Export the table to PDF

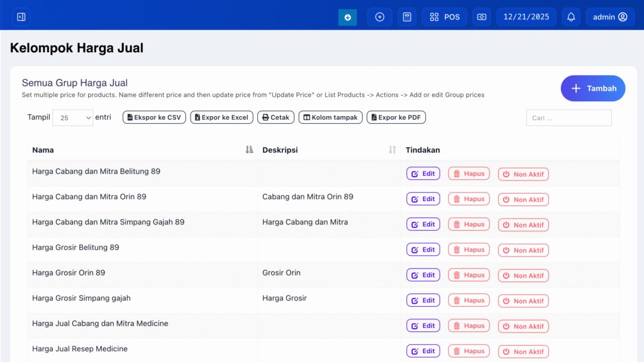coord(396,118)
